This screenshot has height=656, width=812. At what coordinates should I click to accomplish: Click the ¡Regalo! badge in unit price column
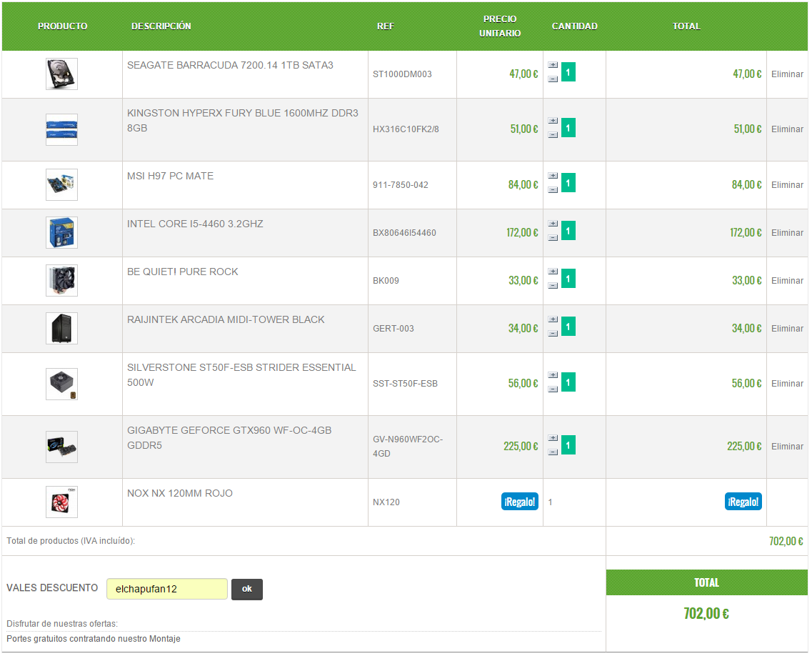[x=519, y=502]
